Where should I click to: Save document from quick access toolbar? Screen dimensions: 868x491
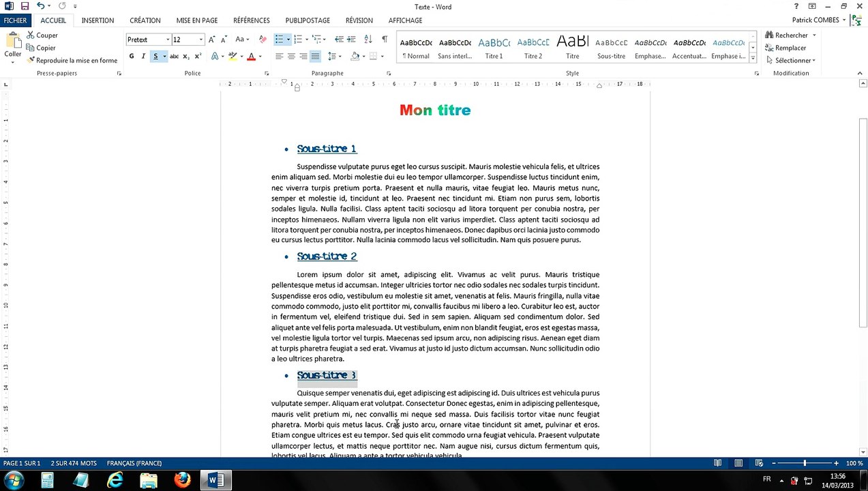[x=25, y=6]
